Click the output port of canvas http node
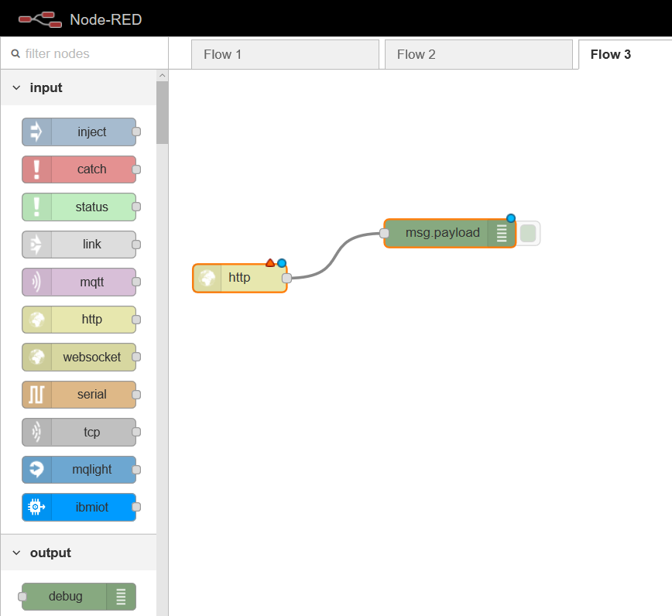 click(x=287, y=278)
